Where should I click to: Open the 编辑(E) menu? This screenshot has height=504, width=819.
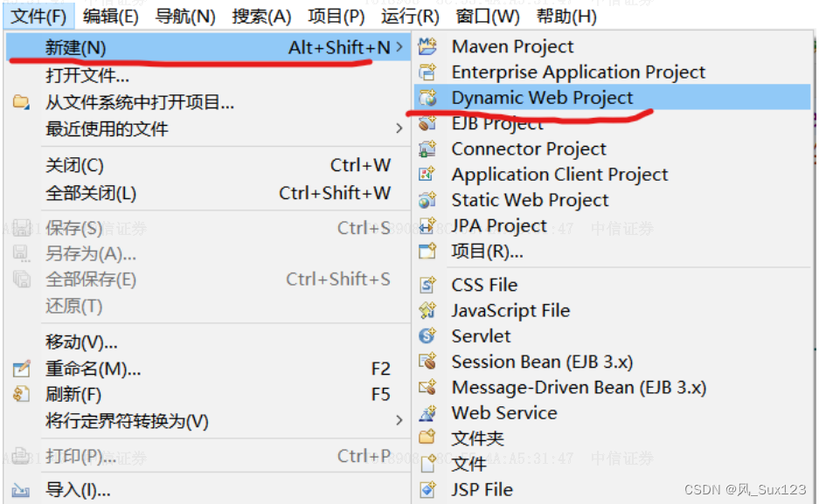(111, 17)
